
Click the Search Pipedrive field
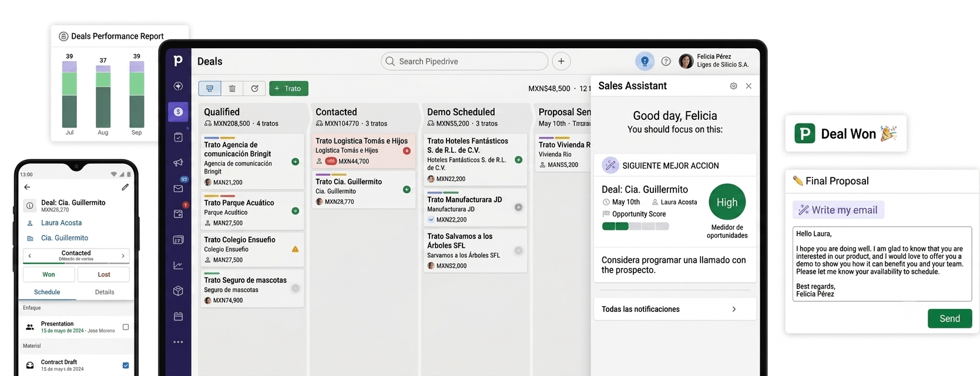(x=464, y=61)
